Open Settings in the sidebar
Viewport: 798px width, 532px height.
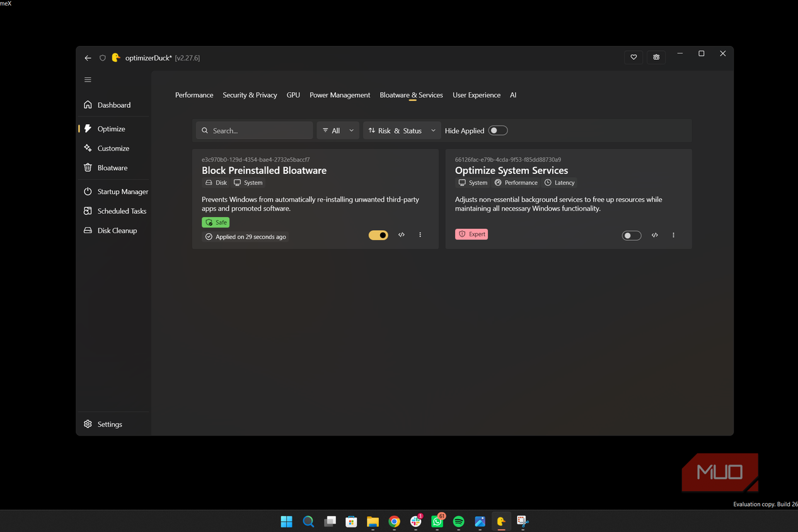(113, 424)
